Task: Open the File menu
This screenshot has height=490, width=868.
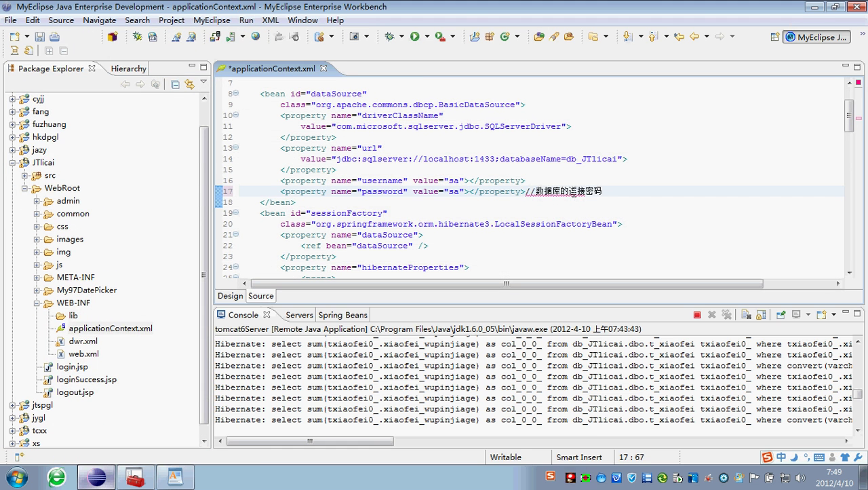Action: tap(11, 20)
